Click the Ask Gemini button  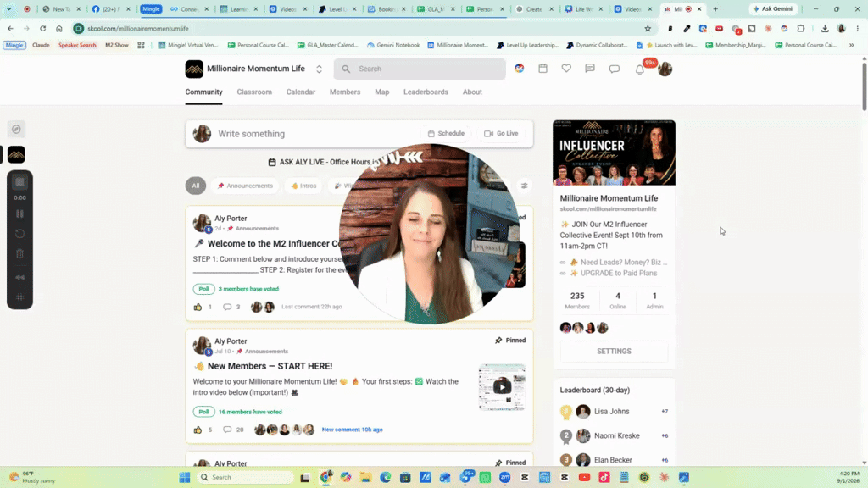coord(772,8)
